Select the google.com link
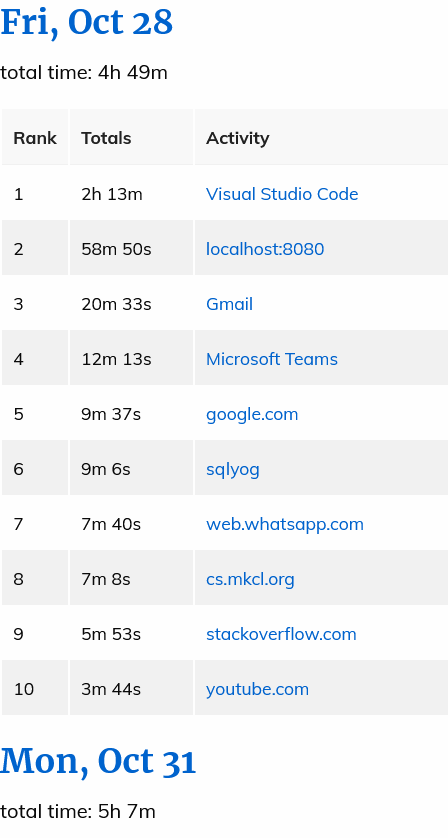The image size is (448, 838). (252, 414)
